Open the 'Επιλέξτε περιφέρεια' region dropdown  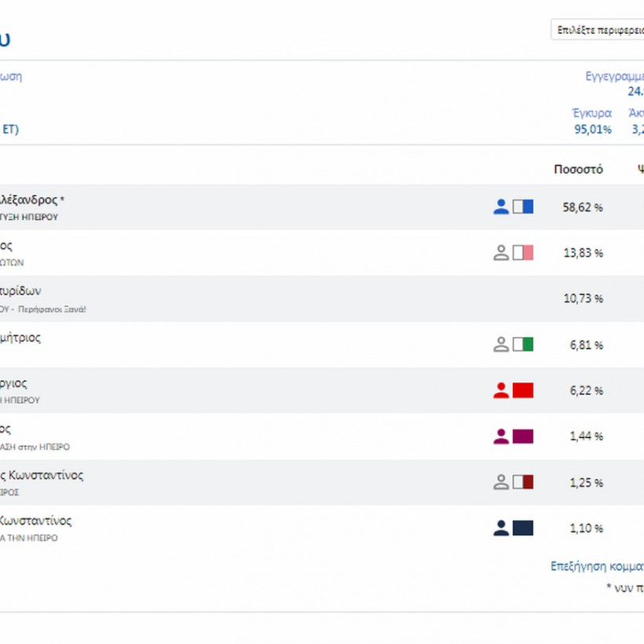[598, 30]
